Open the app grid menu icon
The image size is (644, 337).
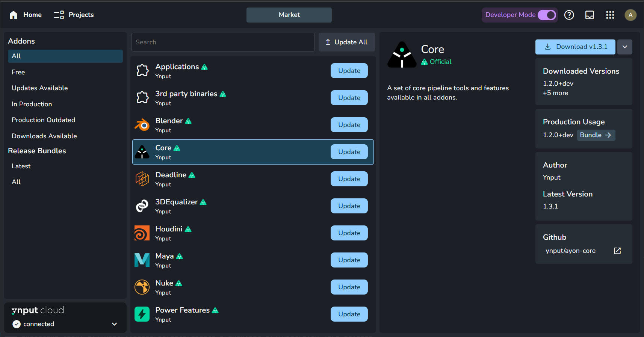click(x=610, y=15)
